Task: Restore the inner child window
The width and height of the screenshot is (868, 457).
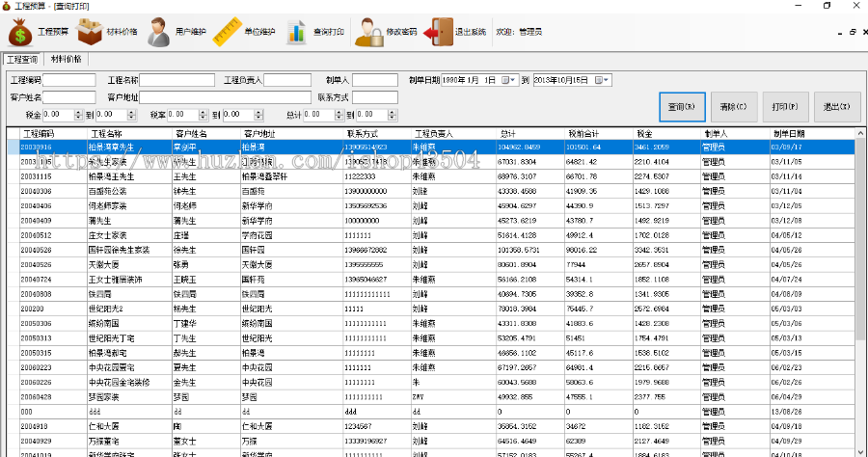Action: (x=853, y=32)
